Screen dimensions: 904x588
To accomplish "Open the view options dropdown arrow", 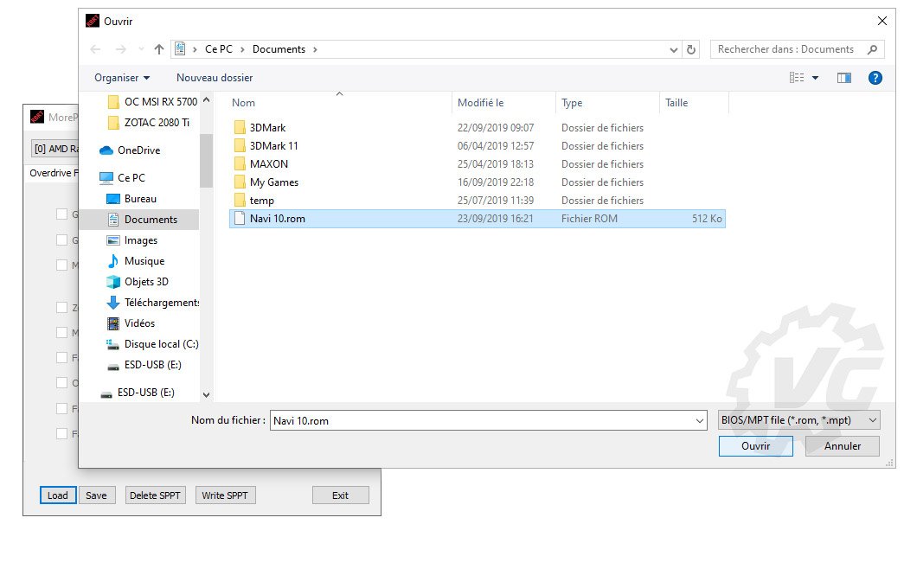I will coord(815,78).
